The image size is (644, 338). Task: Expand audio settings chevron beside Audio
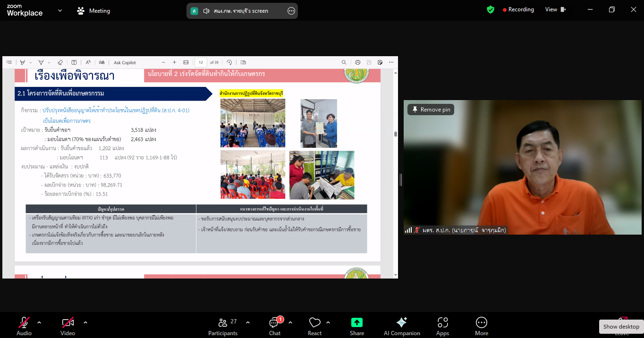(x=39, y=322)
